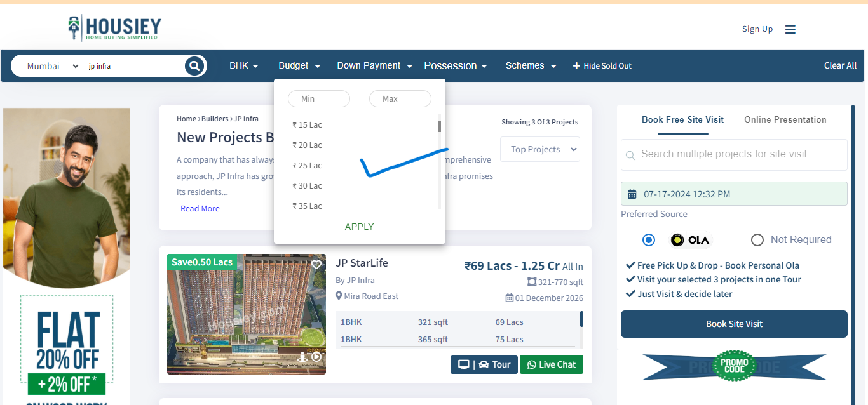This screenshot has height=405, width=868.
Task: Collapse the Budget dropdown
Action: pyautogui.click(x=299, y=66)
